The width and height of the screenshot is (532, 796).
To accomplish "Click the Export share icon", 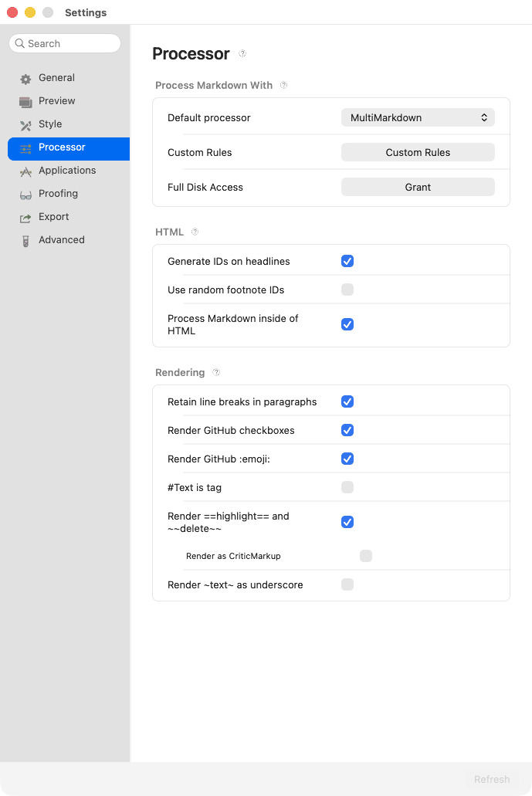I will coord(25,218).
